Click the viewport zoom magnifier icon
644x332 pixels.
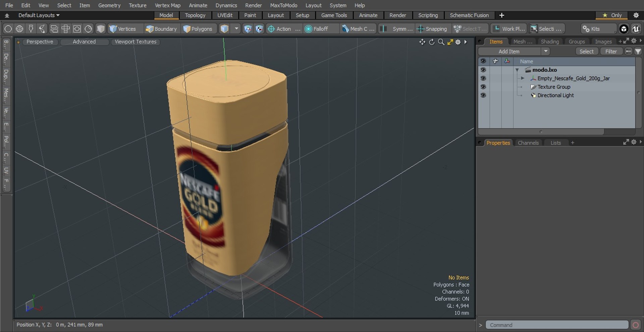pos(441,42)
